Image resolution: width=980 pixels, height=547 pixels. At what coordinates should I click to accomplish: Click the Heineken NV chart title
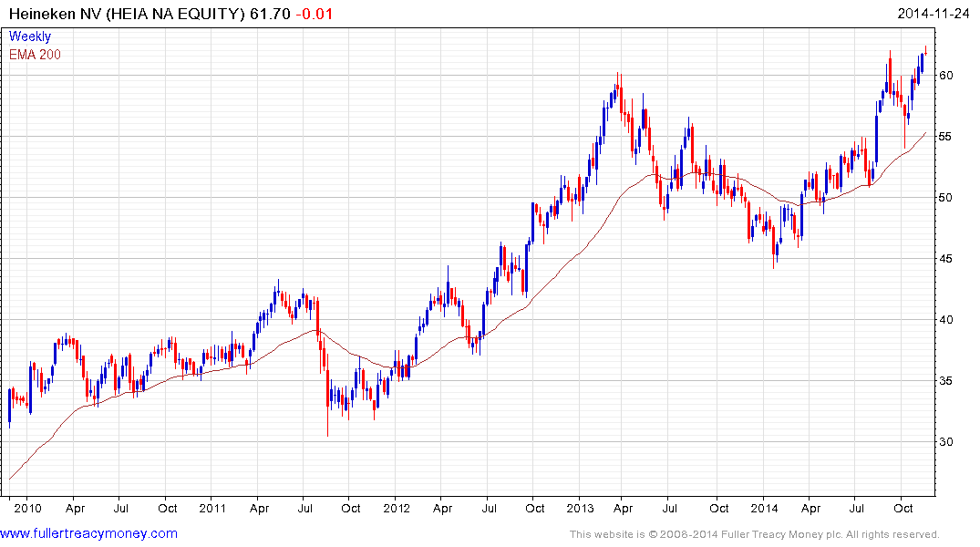(x=126, y=14)
